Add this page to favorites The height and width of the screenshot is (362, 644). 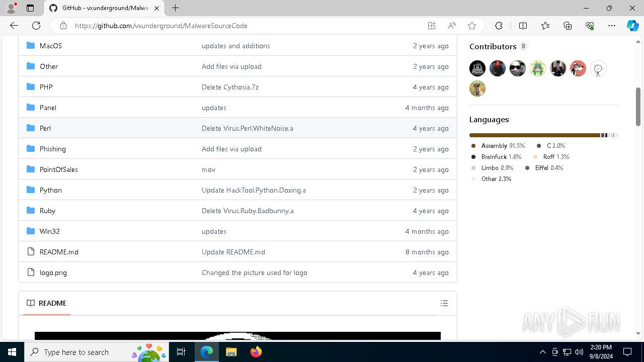coord(472,26)
